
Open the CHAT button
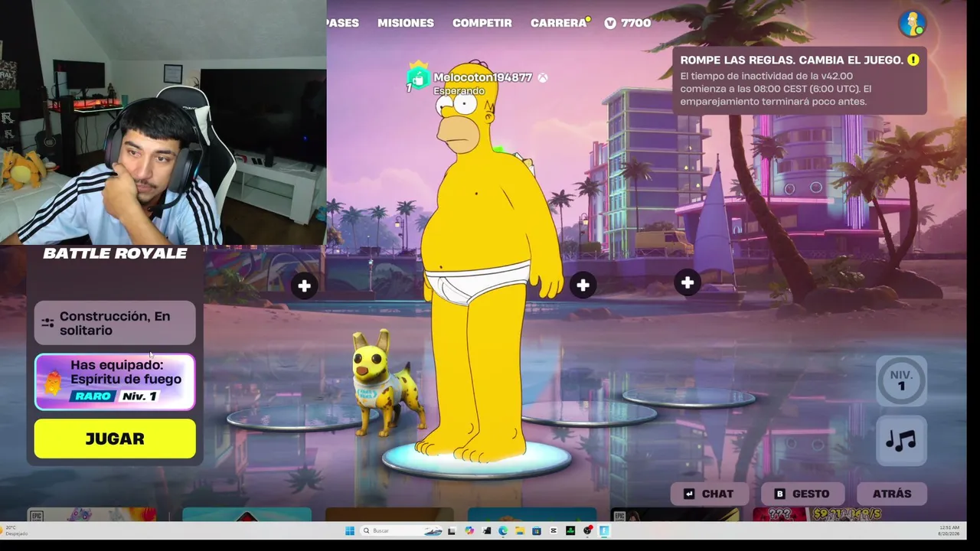point(709,494)
